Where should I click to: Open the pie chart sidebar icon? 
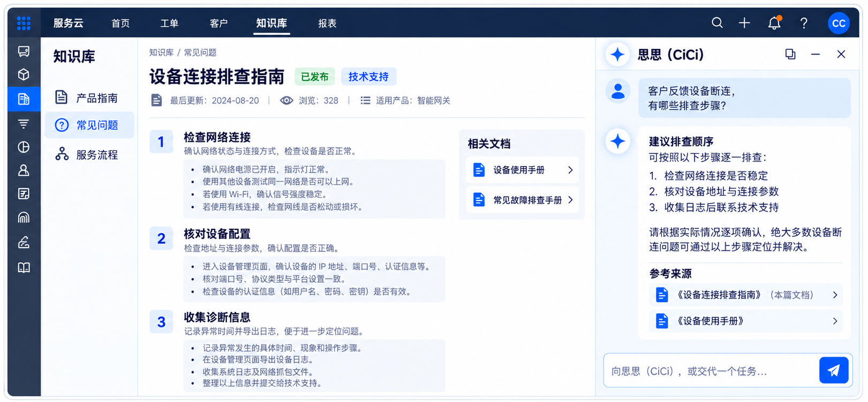pyautogui.click(x=24, y=147)
